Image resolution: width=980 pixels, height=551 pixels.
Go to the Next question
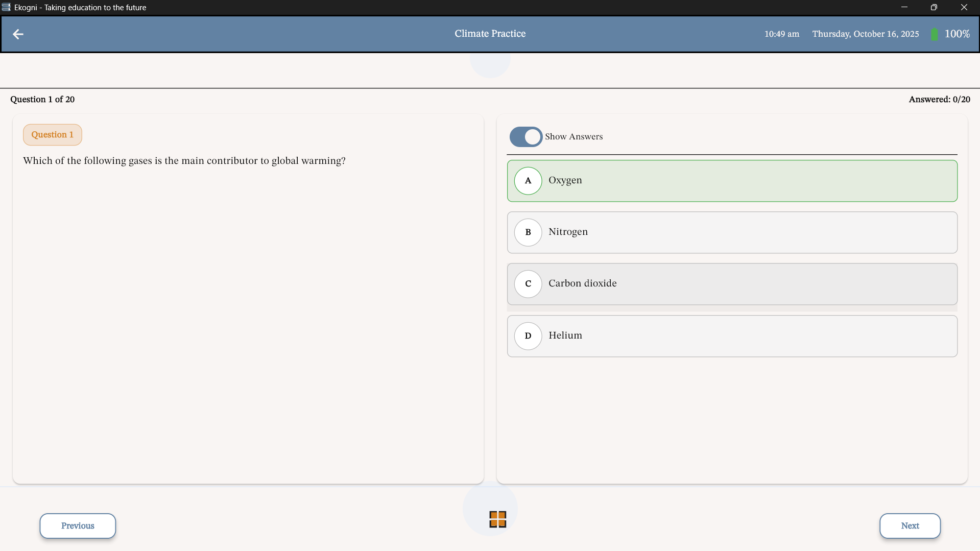[x=910, y=525]
